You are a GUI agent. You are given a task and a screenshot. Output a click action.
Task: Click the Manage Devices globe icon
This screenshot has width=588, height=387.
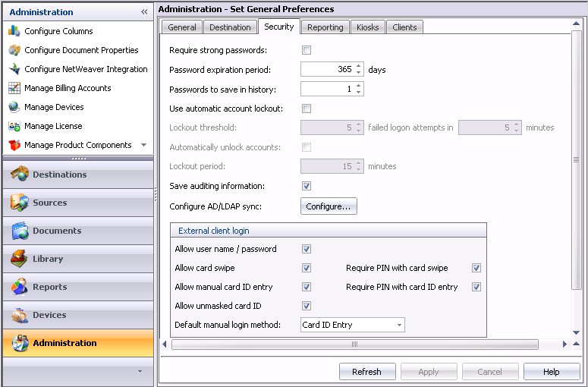click(x=14, y=107)
